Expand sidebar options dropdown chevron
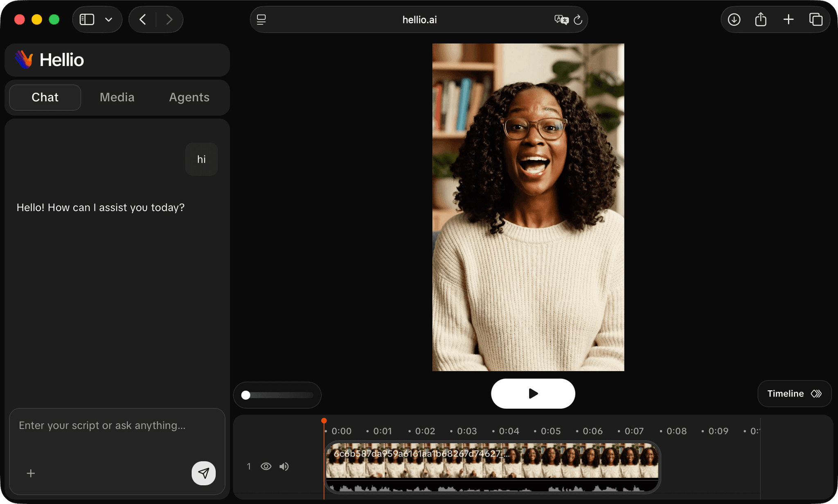838x504 pixels. [x=108, y=20]
